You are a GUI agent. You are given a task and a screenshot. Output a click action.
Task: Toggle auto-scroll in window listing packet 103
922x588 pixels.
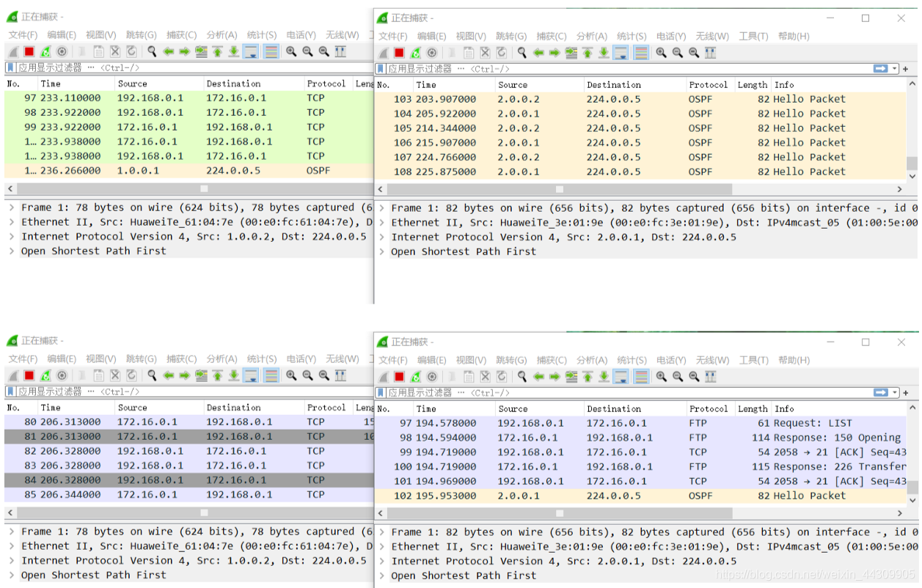[x=621, y=53]
